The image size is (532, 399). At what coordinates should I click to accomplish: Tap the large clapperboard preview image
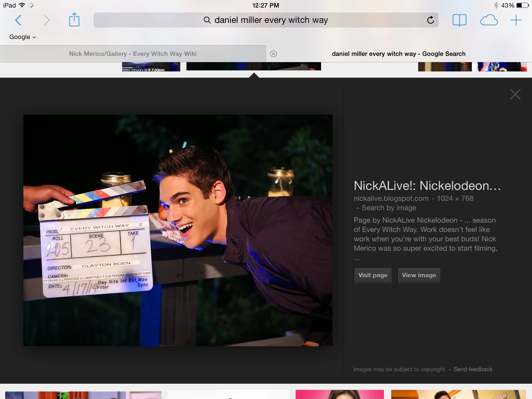(178, 230)
